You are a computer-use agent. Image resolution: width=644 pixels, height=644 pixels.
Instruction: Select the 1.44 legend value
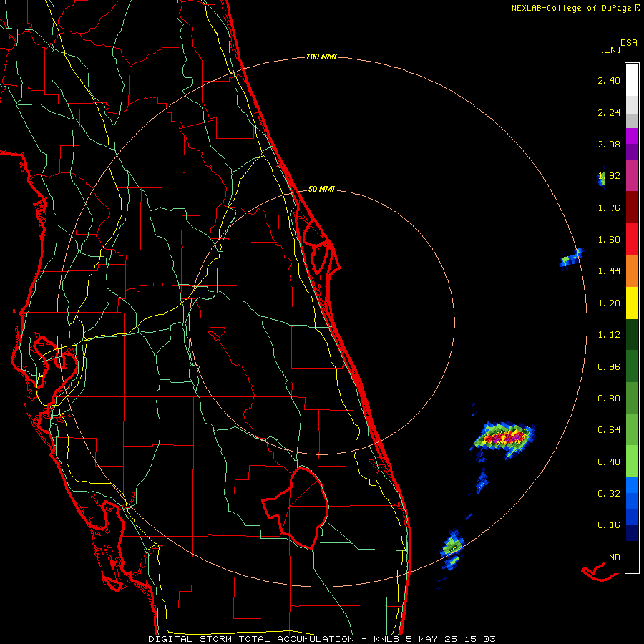609,271
